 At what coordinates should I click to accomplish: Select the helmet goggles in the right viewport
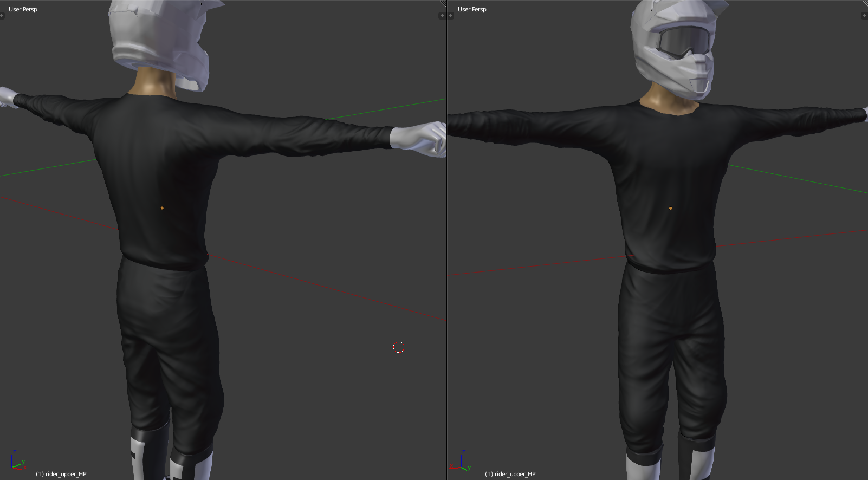pos(684,41)
